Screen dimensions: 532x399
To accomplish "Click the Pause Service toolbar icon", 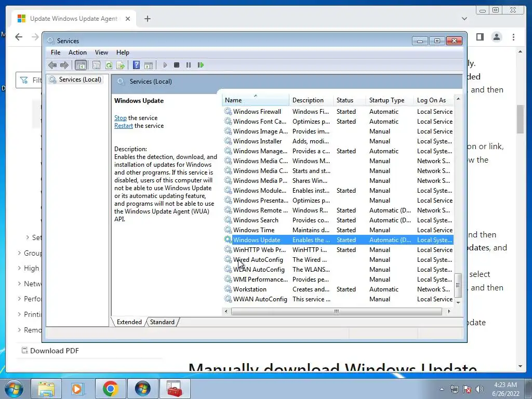I will pyautogui.click(x=188, y=65).
